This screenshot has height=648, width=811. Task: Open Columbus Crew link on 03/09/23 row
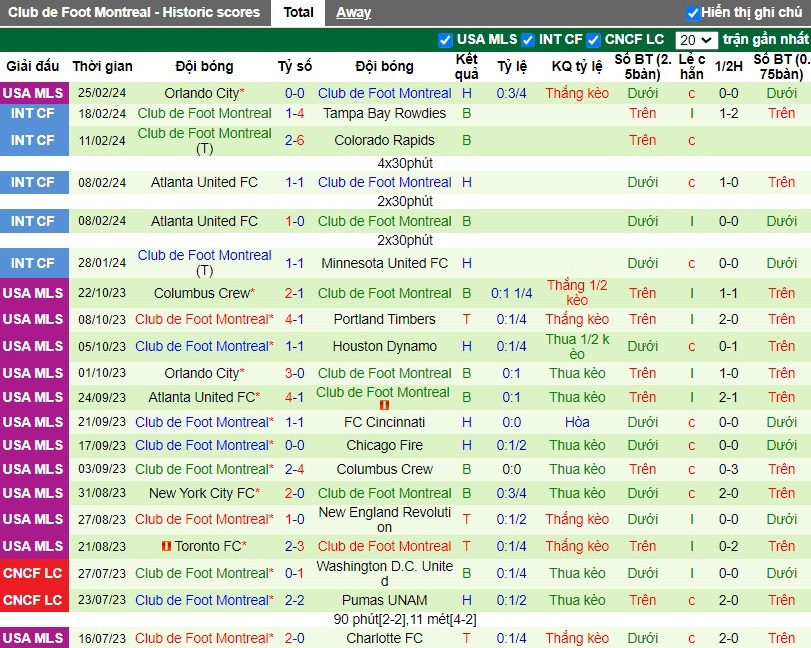[x=384, y=469]
